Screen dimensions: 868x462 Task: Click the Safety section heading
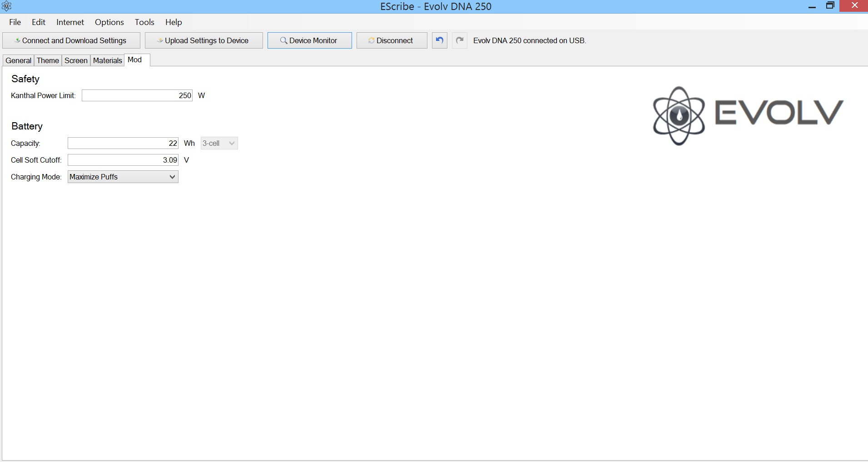click(25, 79)
